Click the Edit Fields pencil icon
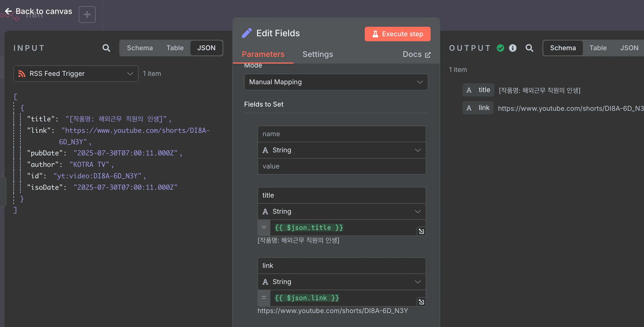Image resolution: width=644 pixels, height=327 pixels. tap(247, 33)
